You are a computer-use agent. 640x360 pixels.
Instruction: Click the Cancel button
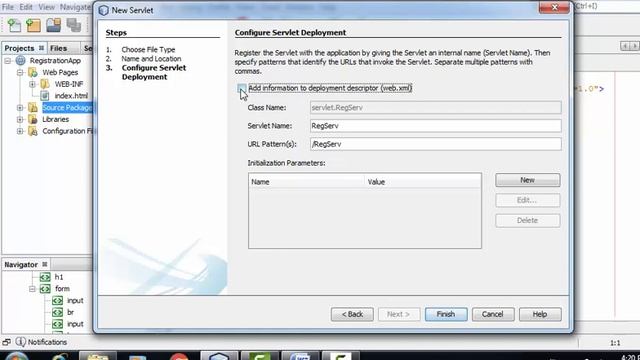[493, 314]
